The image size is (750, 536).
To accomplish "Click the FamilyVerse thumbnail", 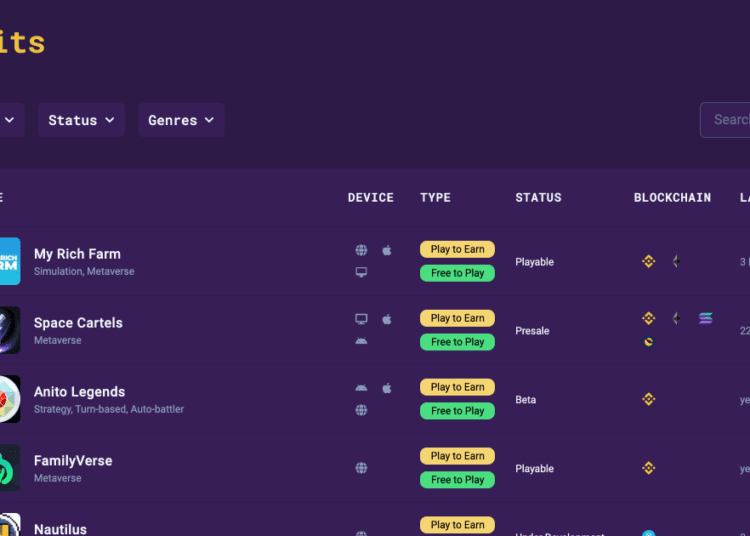I will tap(10, 468).
